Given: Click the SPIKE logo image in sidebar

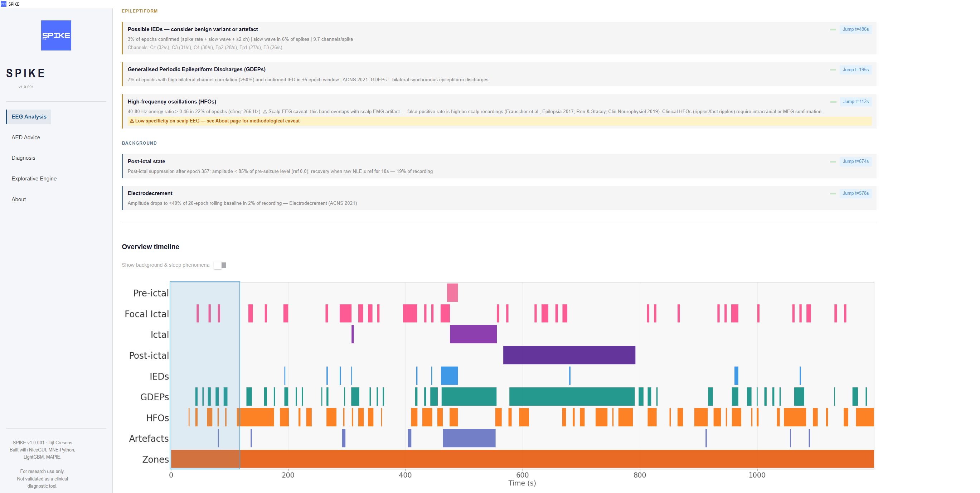Looking at the screenshot, I should pos(56,35).
